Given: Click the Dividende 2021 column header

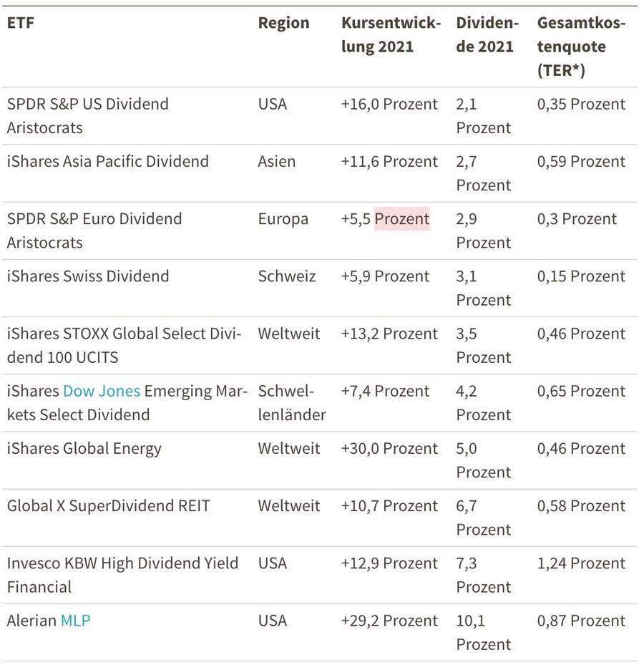Looking at the screenshot, I should click(487, 34).
